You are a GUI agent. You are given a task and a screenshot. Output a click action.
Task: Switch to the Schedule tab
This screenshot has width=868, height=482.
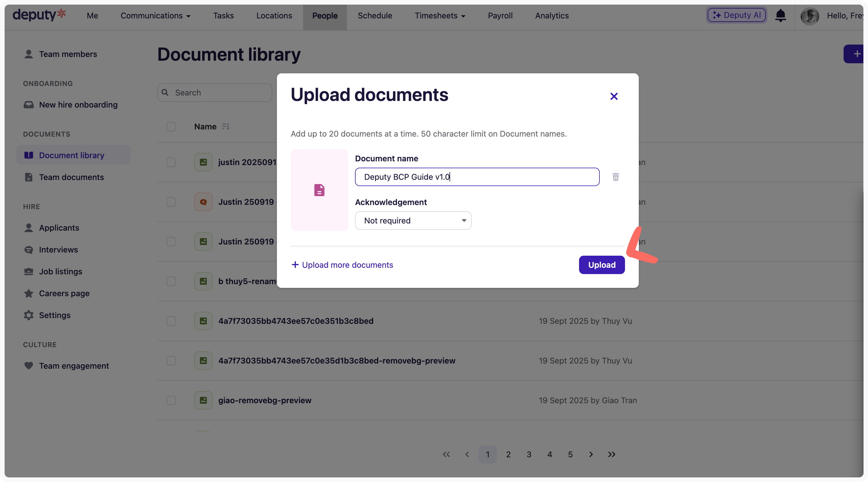375,16
